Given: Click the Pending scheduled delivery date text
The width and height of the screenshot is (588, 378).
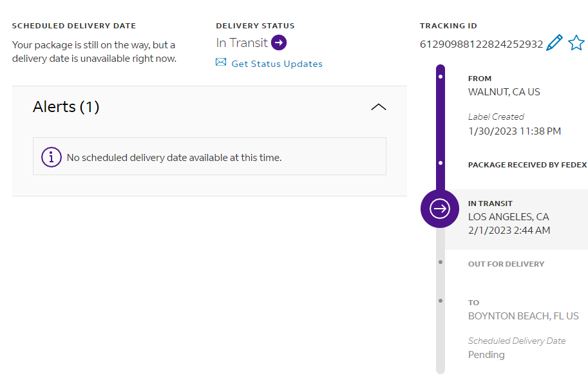Looking at the screenshot, I should click(x=486, y=355).
